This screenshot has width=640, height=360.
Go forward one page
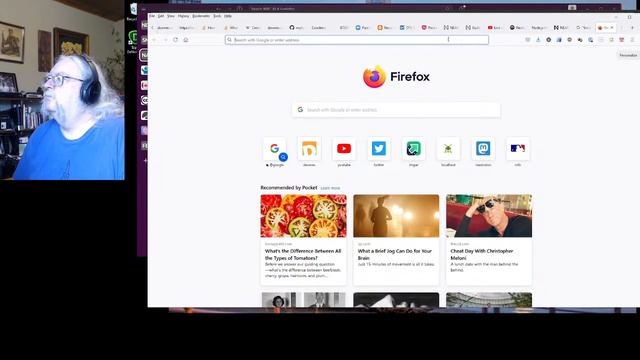coord(165,40)
